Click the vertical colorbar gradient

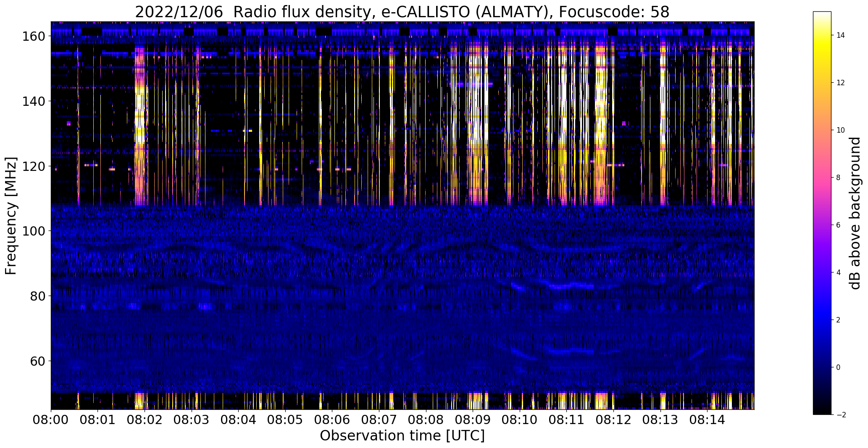[822, 213]
